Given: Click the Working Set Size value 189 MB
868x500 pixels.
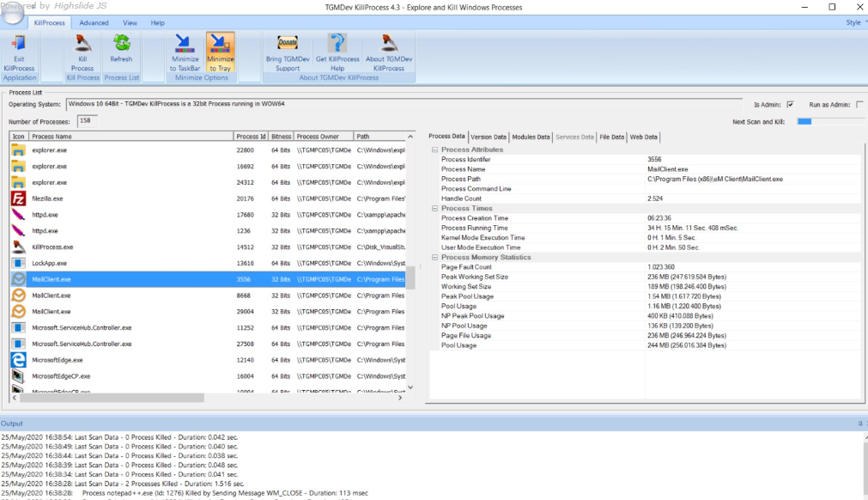Looking at the screenshot, I should [x=687, y=286].
